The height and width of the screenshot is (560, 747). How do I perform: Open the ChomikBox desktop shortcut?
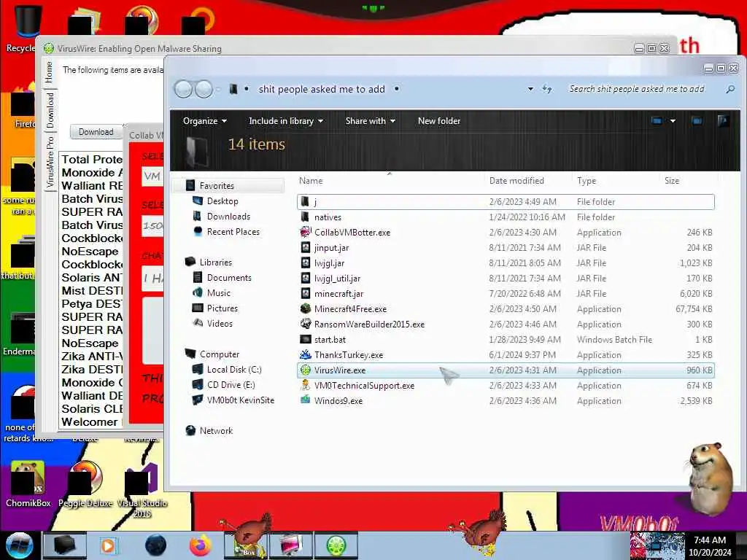(28, 485)
